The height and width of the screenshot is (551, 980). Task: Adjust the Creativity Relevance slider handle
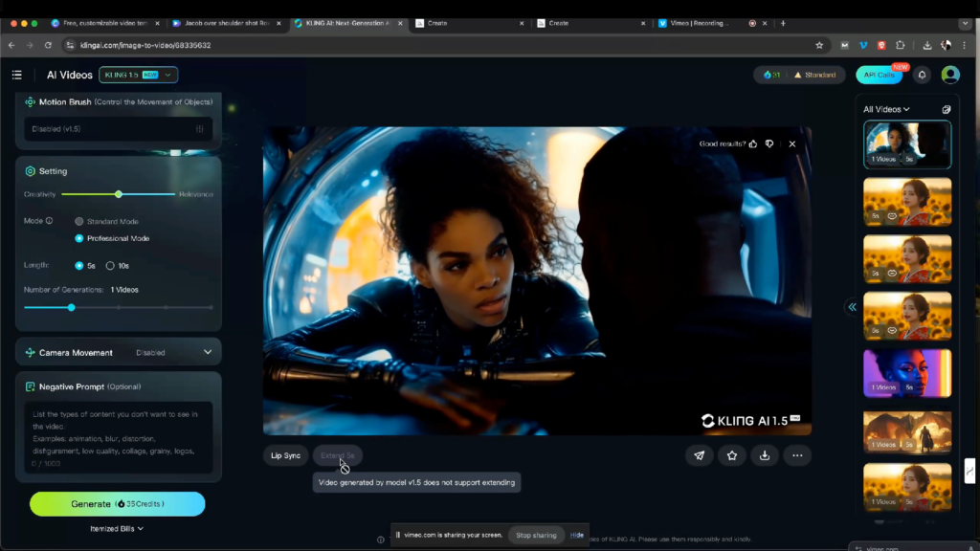point(119,194)
